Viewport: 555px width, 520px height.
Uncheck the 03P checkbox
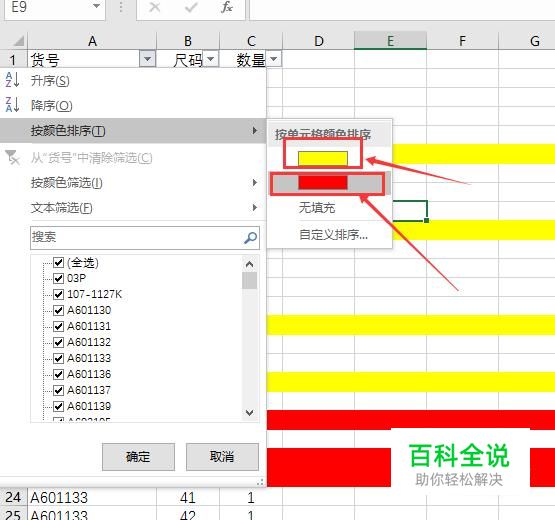[x=58, y=278]
